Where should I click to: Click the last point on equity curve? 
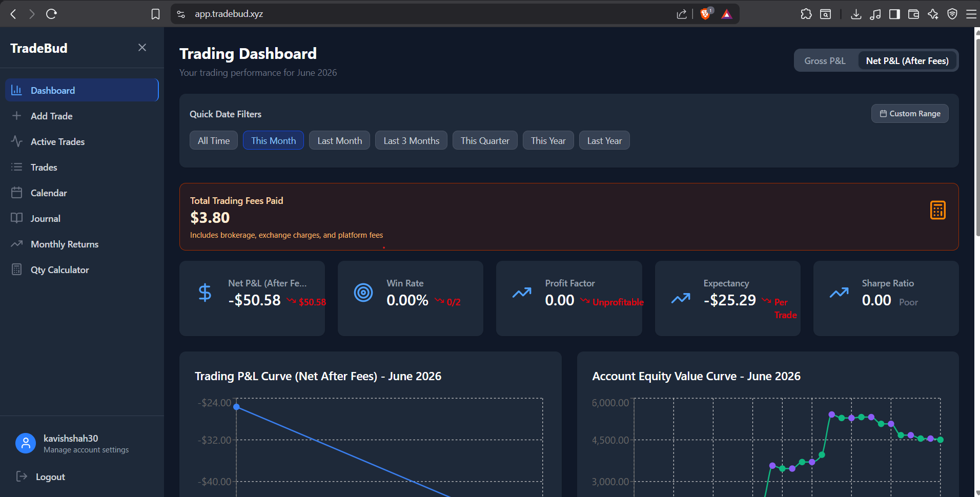[940, 440]
